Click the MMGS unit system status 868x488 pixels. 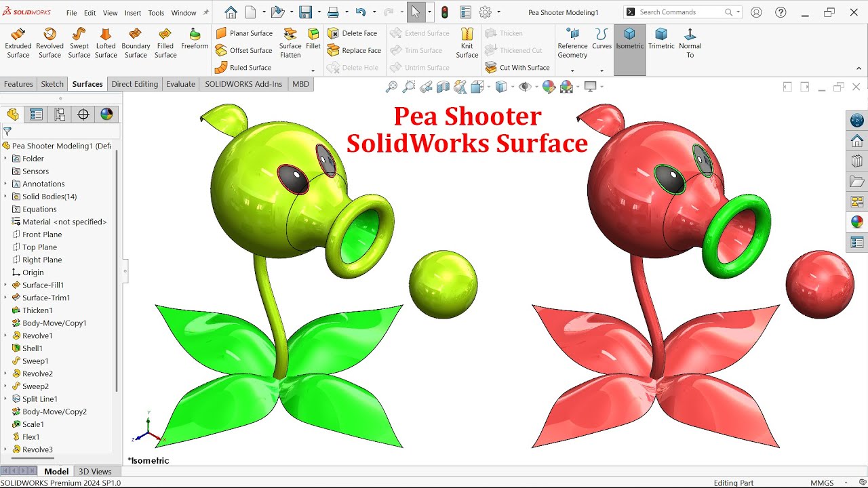coord(822,483)
